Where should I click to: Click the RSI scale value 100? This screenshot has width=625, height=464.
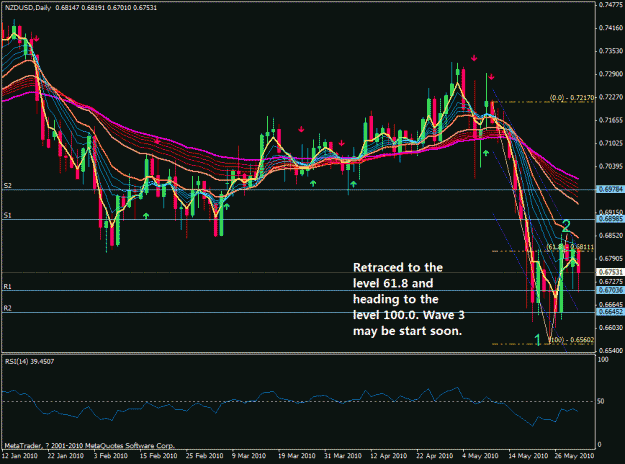pos(603,359)
